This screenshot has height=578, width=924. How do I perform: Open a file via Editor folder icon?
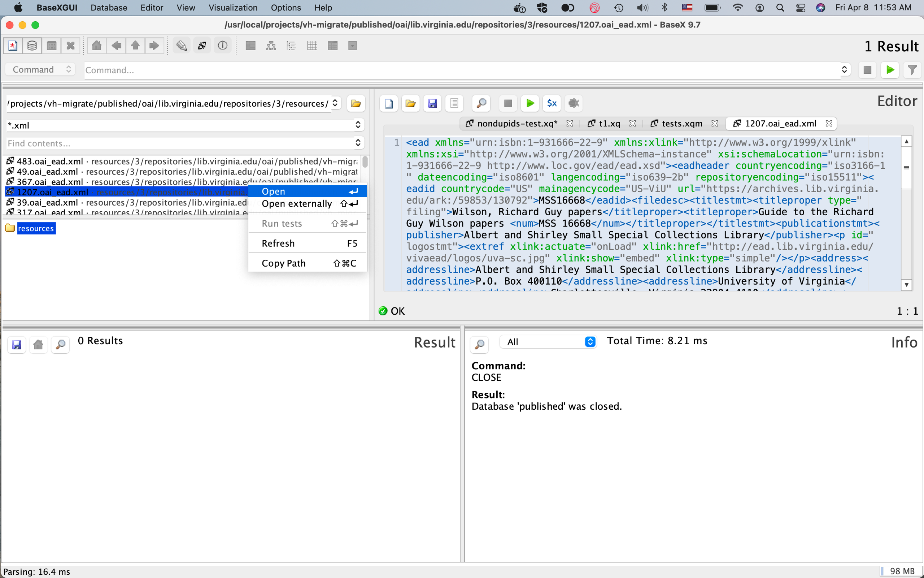pyautogui.click(x=410, y=103)
